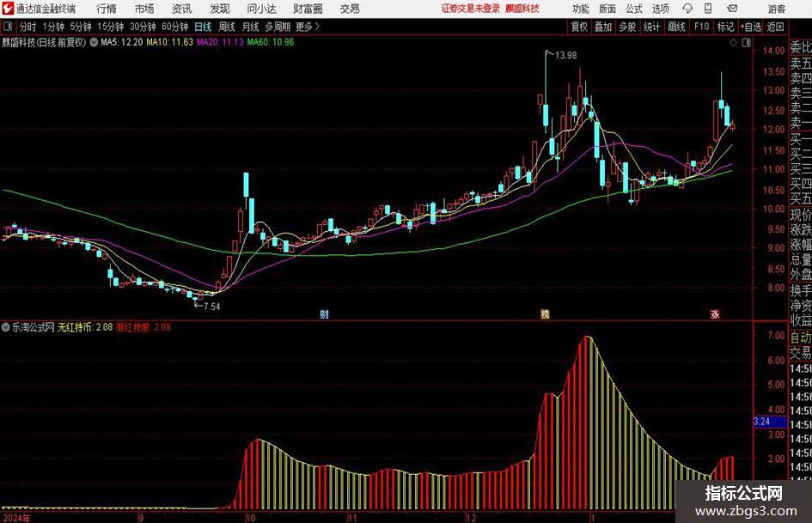This screenshot has height=523, width=812.
Task: Click the 叠加 overlay button
Action: 603,27
